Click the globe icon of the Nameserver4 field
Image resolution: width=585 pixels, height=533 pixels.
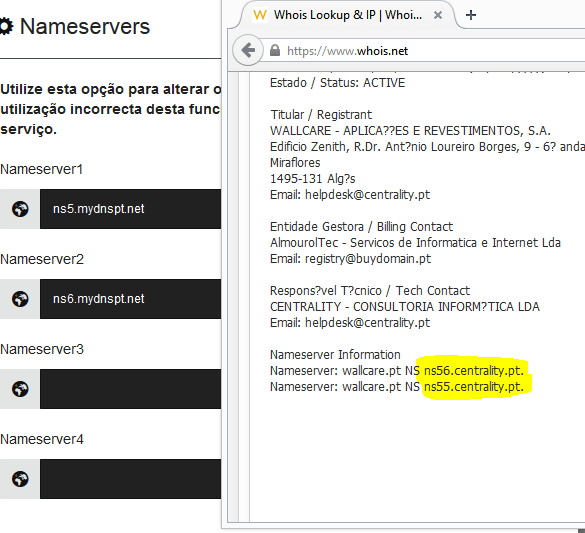[20, 479]
